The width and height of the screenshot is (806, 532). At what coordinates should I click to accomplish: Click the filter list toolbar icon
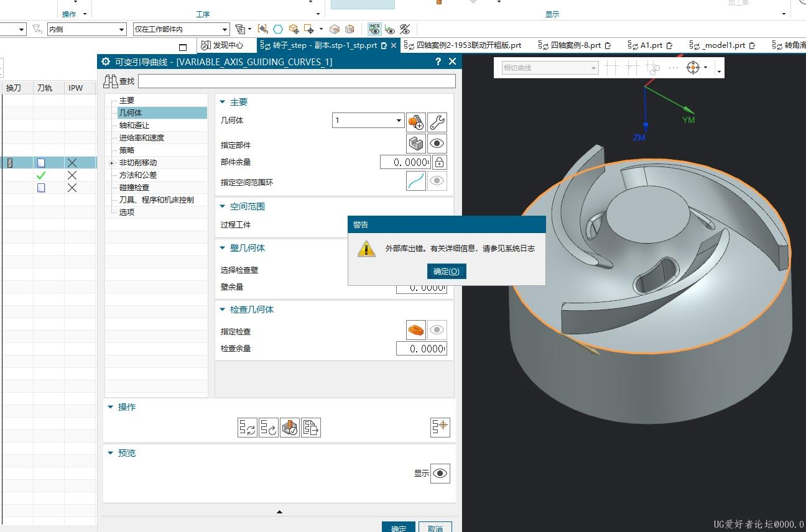click(241, 29)
